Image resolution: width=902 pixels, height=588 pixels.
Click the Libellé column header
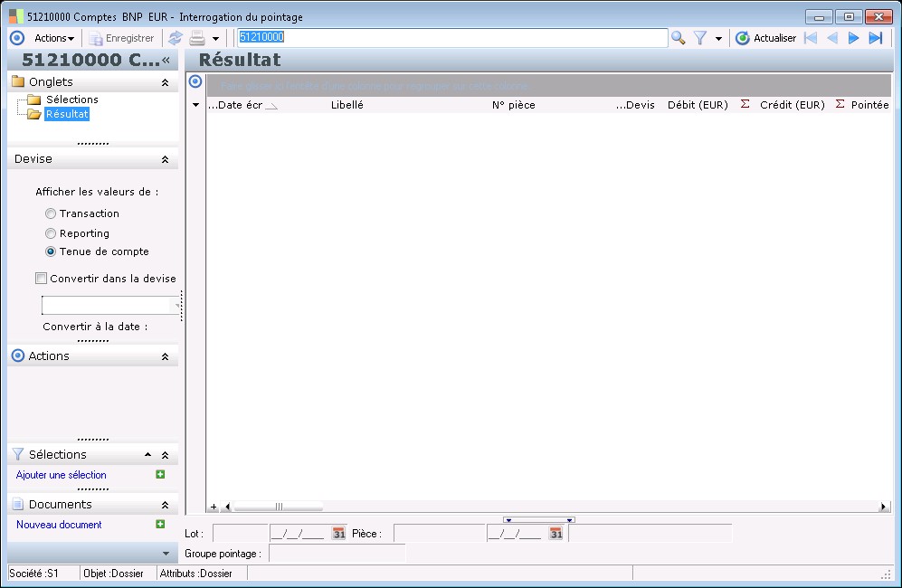[x=347, y=105]
